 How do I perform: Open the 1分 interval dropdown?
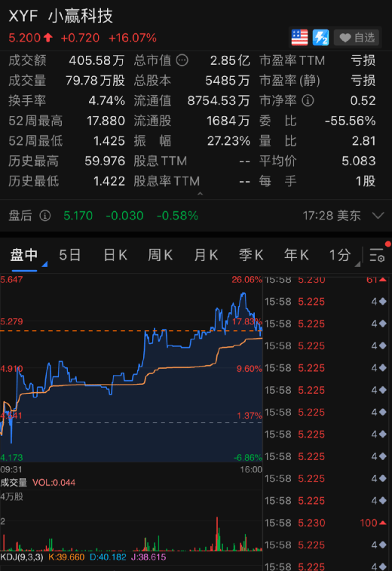coord(343,256)
